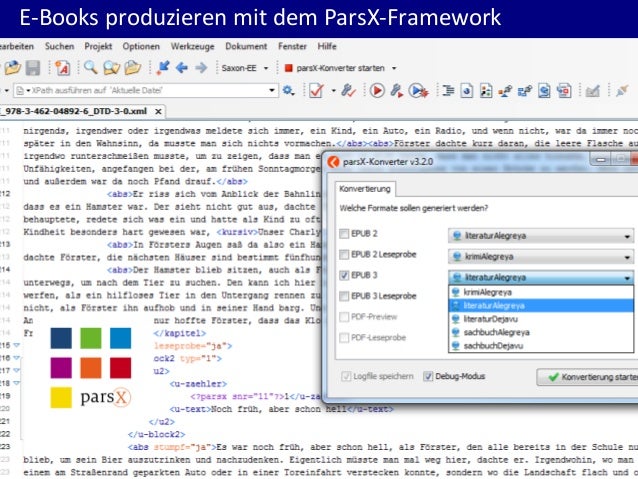Image resolution: width=638 pixels, height=479 pixels.
Task: Click the blue document preview icon
Action: coord(544,90)
